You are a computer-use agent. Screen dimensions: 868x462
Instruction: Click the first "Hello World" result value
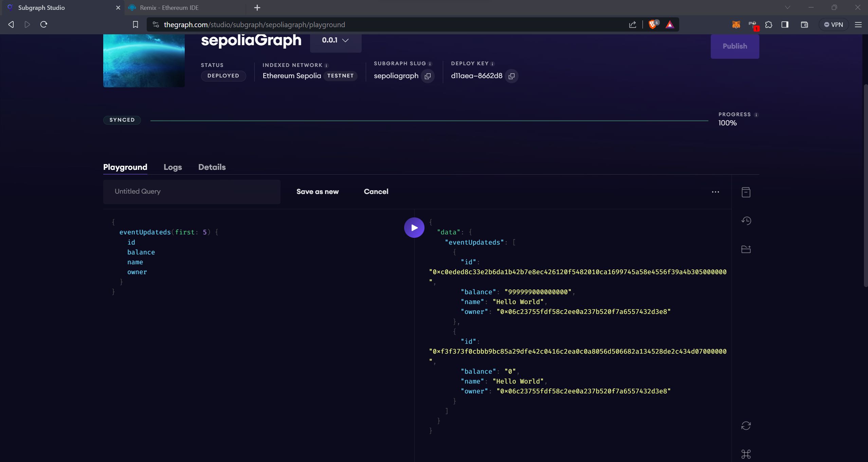point(518,302)
